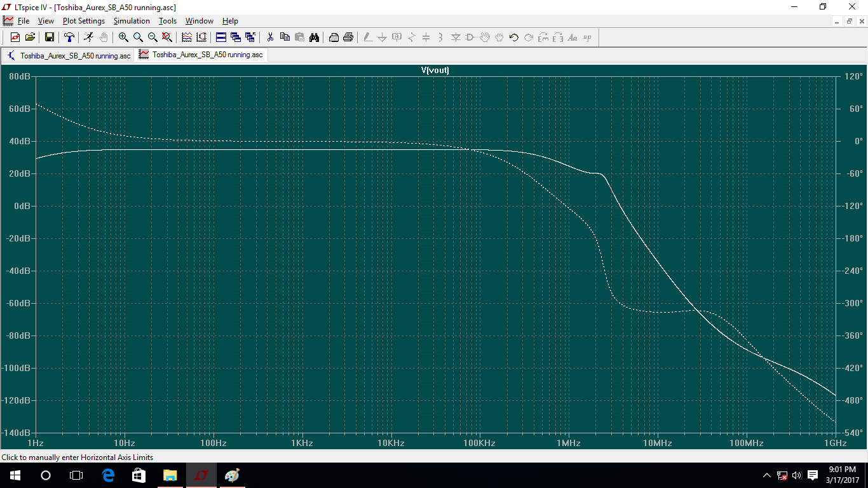Click the 120° phase axis label

pos(851,76)
